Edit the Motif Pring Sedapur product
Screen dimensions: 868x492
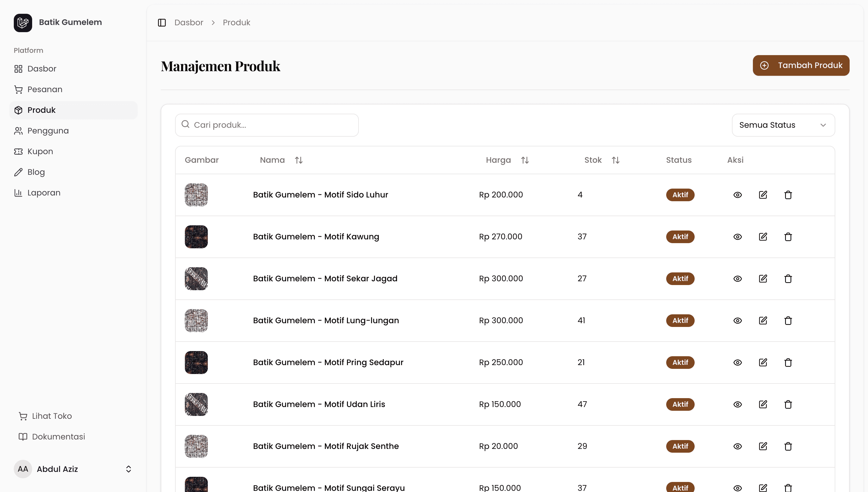tap(763, 363)
